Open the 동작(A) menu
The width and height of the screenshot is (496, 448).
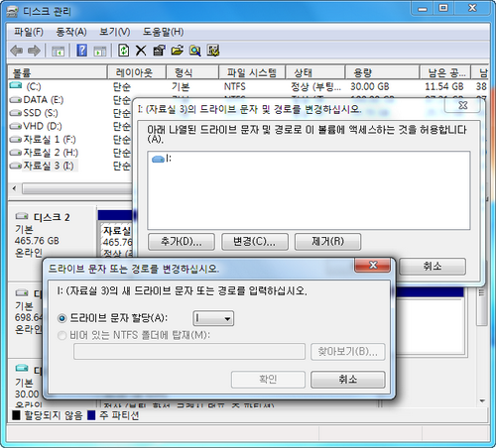click(x=71, y=32)
